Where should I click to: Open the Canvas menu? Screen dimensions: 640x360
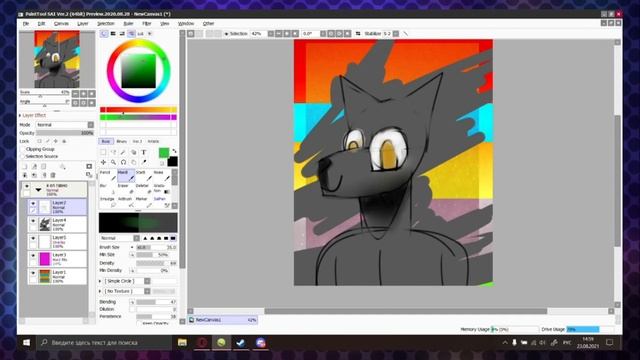pyautogui.click(x=61, y=24)
